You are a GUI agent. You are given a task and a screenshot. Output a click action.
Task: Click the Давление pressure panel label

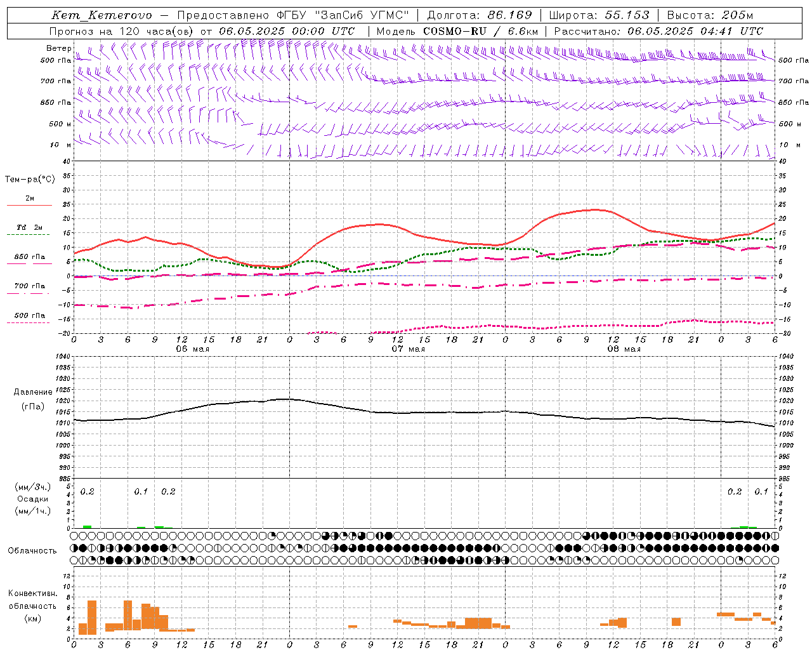click(x=33, y=392)
